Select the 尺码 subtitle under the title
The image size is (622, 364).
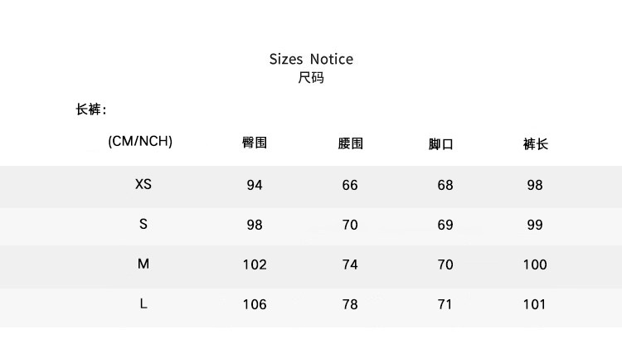[311, 79]
